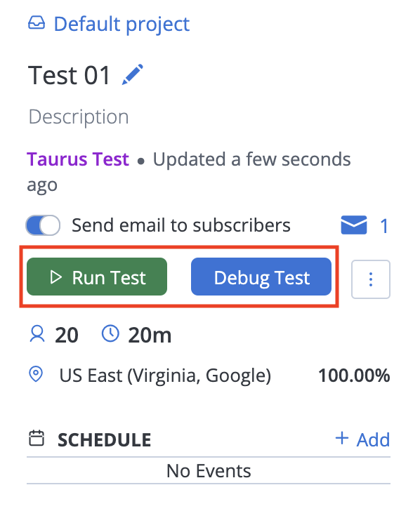The width and height of the screenshot is (420, 511).
Task: Click the location pin icon
Action: (36, 374)
